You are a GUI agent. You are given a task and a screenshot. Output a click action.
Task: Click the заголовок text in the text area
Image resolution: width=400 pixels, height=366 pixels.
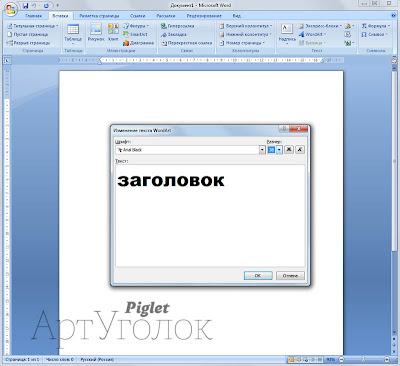tap(171, 180)
